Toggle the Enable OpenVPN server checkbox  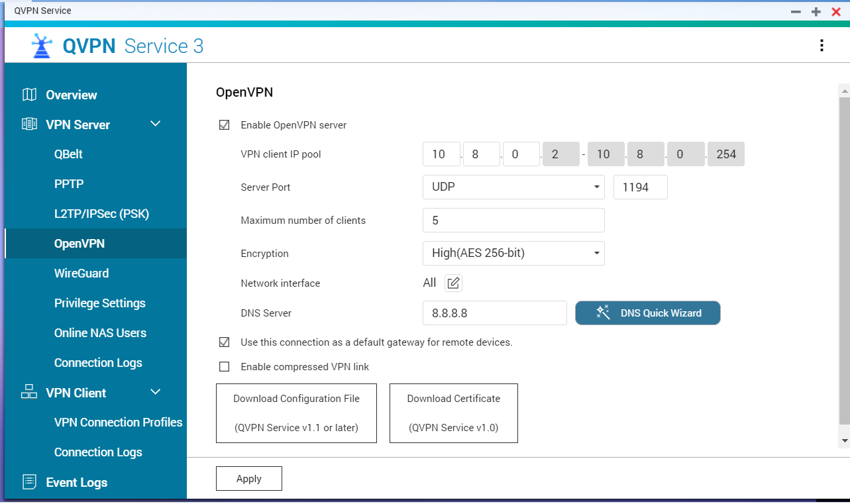[x=224, y=125]
